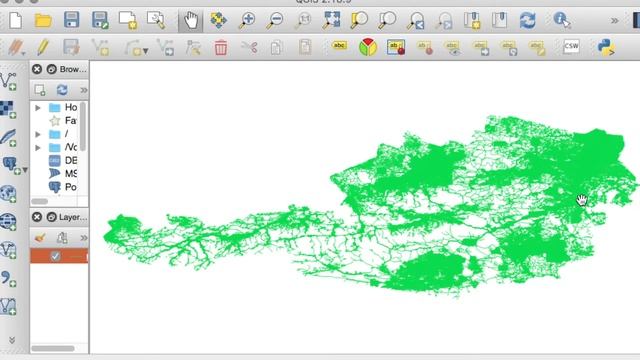
Task: Select the Move Feature tool
Action: coord(165,47)
